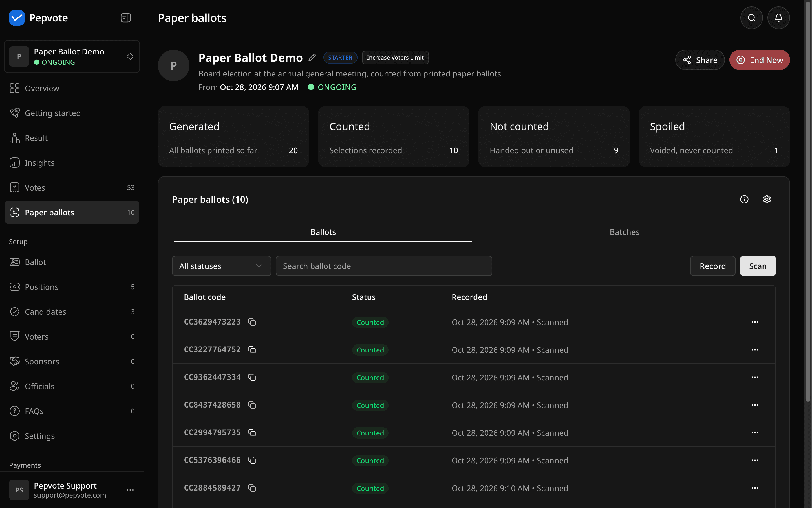Open paper ballots info icon
812x508 pixels.
point(744,199)
